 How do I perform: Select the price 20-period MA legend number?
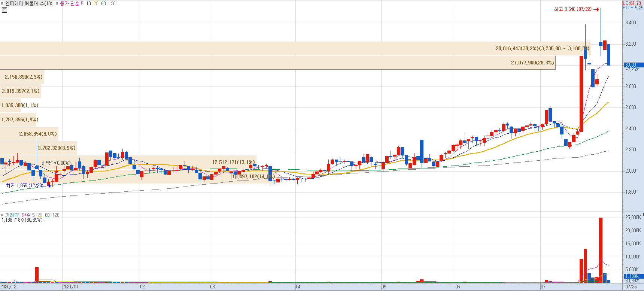pos(96,3)
